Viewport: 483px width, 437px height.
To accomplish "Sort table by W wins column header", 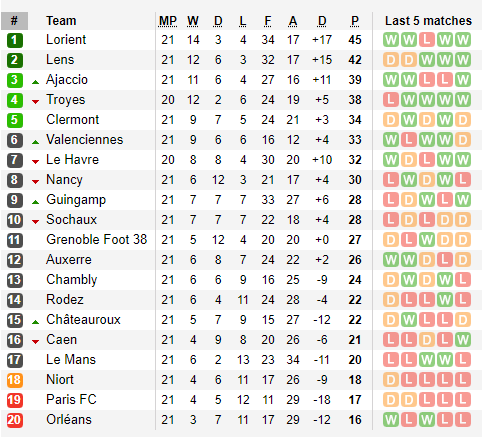I will pyautogui.click(x=193, y=21).
